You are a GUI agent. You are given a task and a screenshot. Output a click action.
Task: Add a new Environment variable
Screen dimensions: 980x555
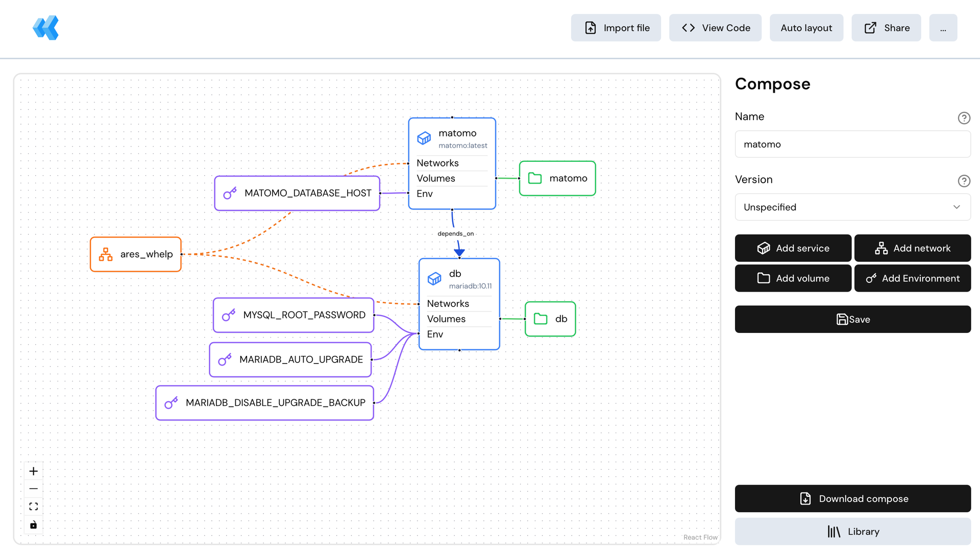pos(913,278)
